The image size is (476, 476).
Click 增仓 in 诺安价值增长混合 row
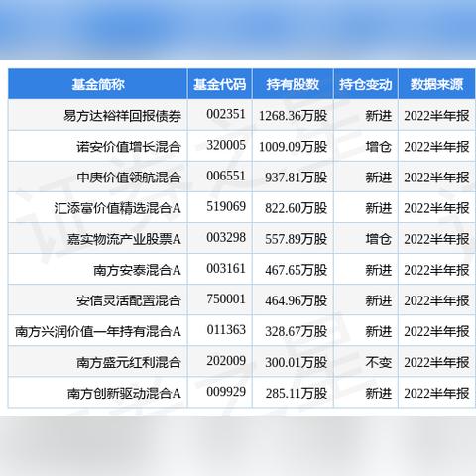click(379, 147)
